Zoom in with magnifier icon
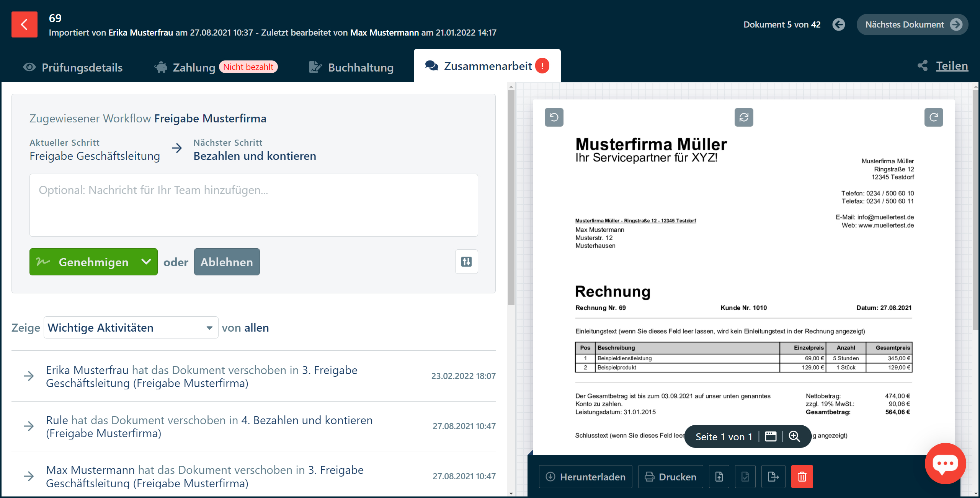This screenshot has width=980, height=498. point(794,436)
